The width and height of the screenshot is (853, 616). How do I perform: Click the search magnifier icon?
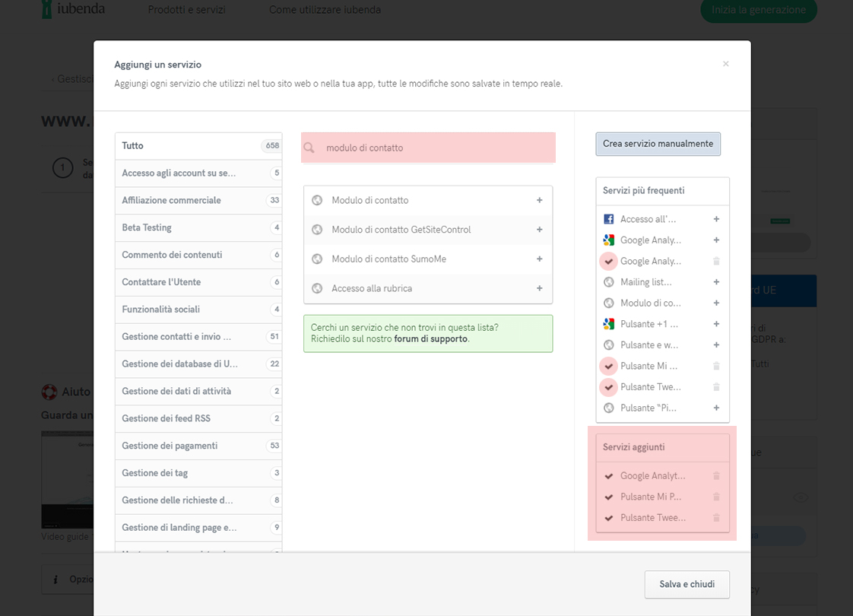pos(309,148)
